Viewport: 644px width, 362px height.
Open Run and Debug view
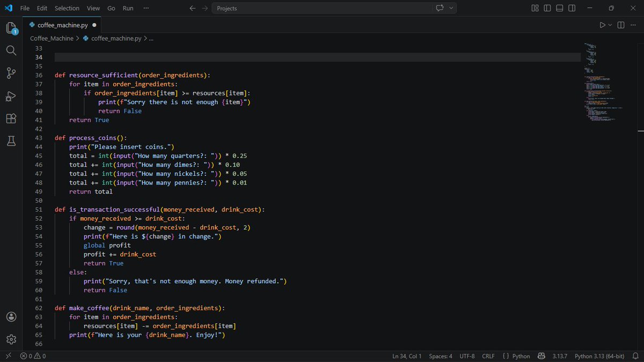click(11, 96)
